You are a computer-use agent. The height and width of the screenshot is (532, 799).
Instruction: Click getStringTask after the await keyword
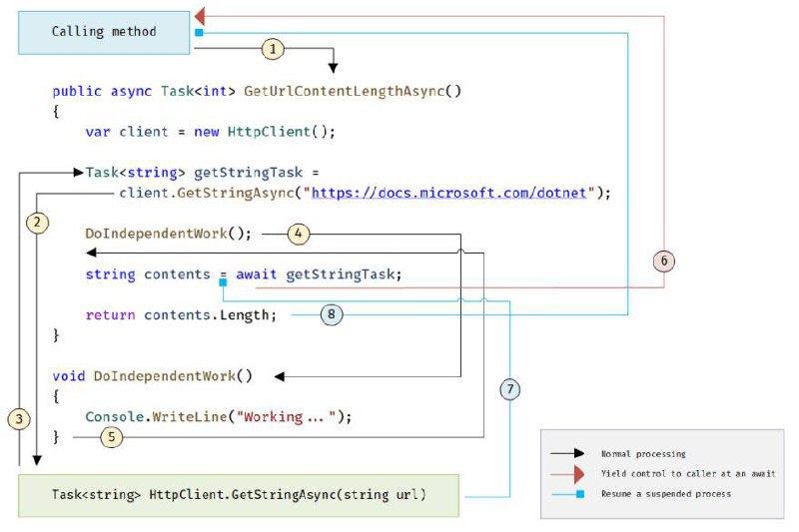click(x=341, y=274)
